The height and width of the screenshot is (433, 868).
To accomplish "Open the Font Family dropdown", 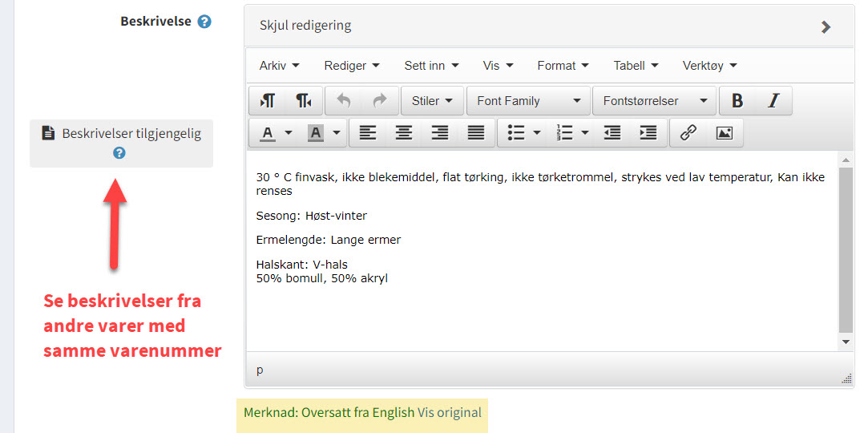I will click(528, 101).
